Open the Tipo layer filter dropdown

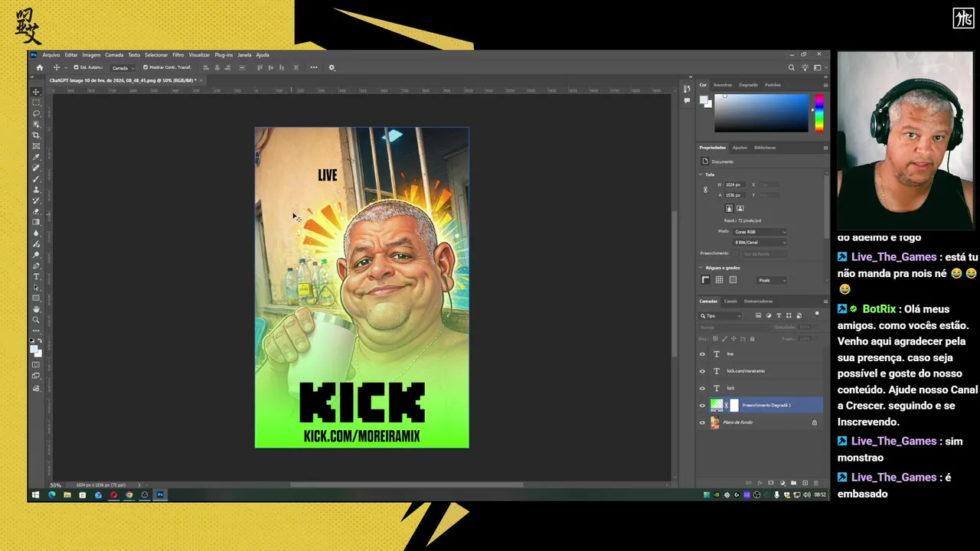tap(720, 315)
